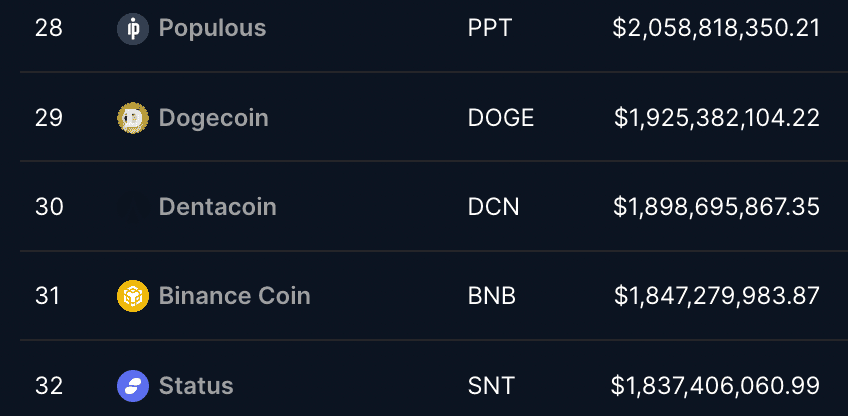Select the DOGE ticker symbol
This screenshot has width=848, height=416.
coord(501,118)
